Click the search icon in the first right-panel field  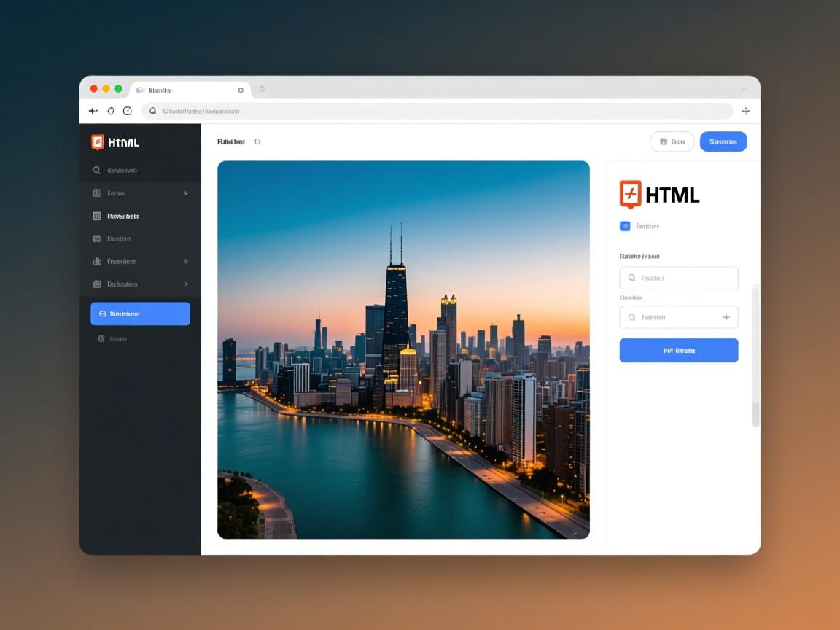tap(631, 278)
